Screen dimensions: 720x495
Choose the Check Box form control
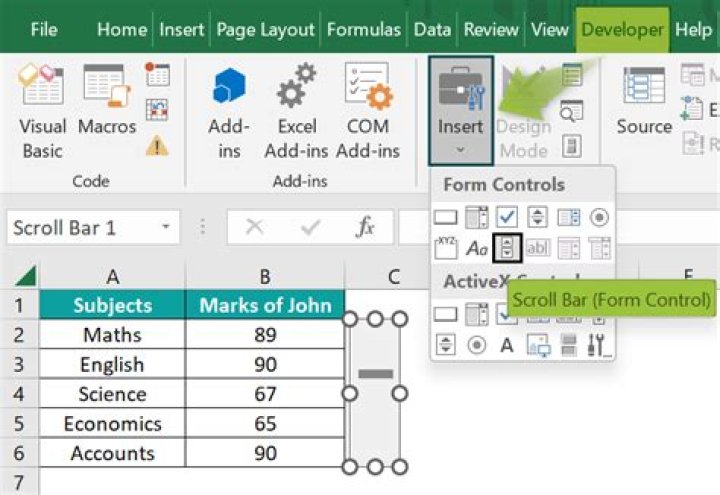[x=507, y=217]
